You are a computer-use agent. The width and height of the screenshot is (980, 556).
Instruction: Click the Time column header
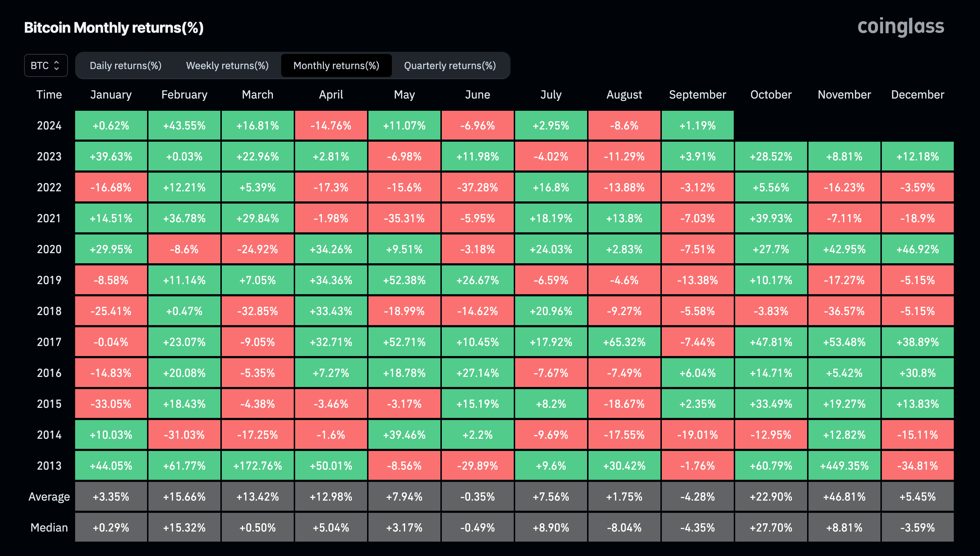(x=49, y=94)
